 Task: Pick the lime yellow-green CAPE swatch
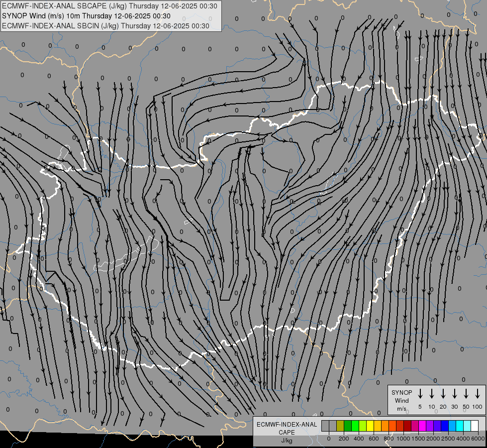coord(363,426)
